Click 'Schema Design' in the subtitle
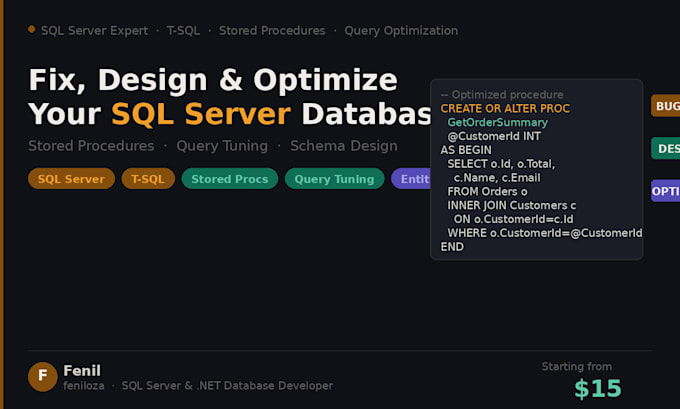Screen dimensions: 680x409 [343, 146]
